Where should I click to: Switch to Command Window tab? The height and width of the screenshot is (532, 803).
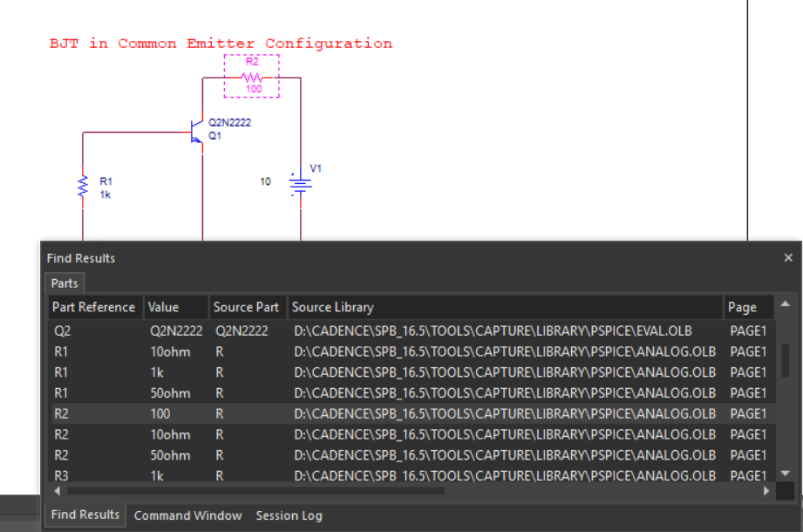click(x=187, y=515)
